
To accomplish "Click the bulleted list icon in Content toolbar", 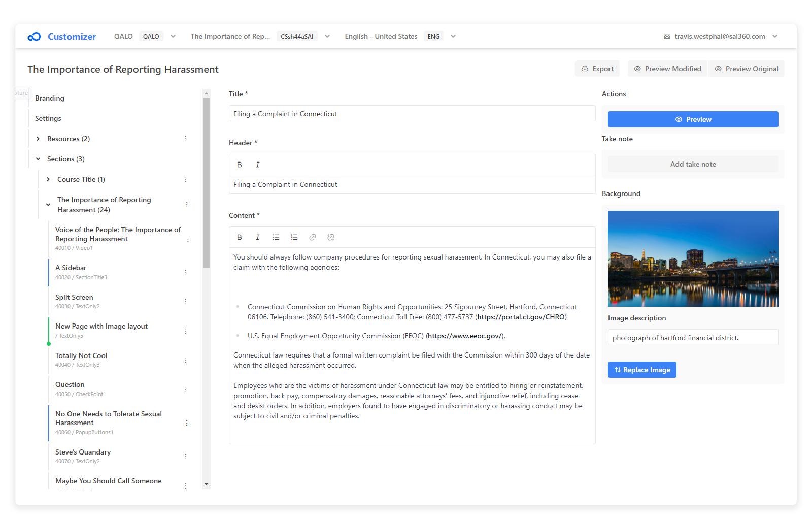I will (276, 237).
